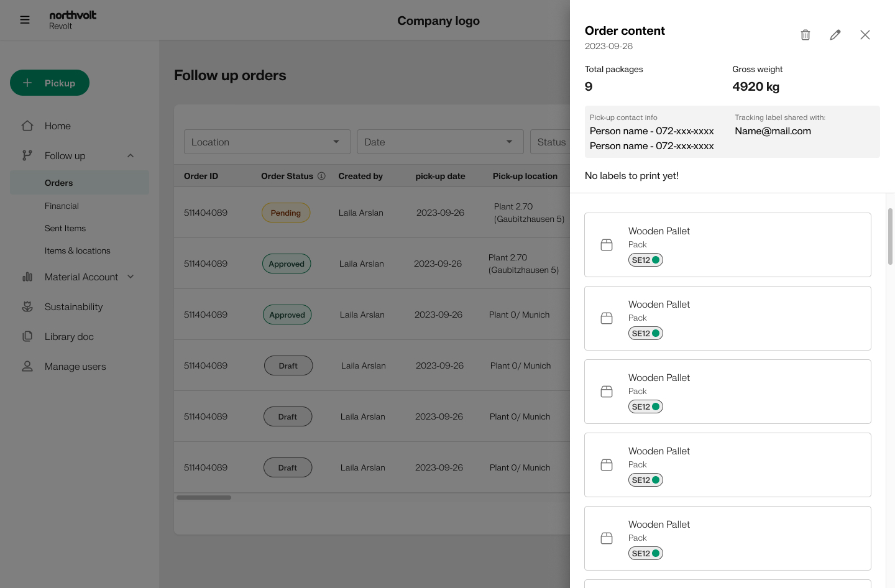Screen dimensions: 895x588
Task: Click the Manage users person icon
Action: coord(27,366)
